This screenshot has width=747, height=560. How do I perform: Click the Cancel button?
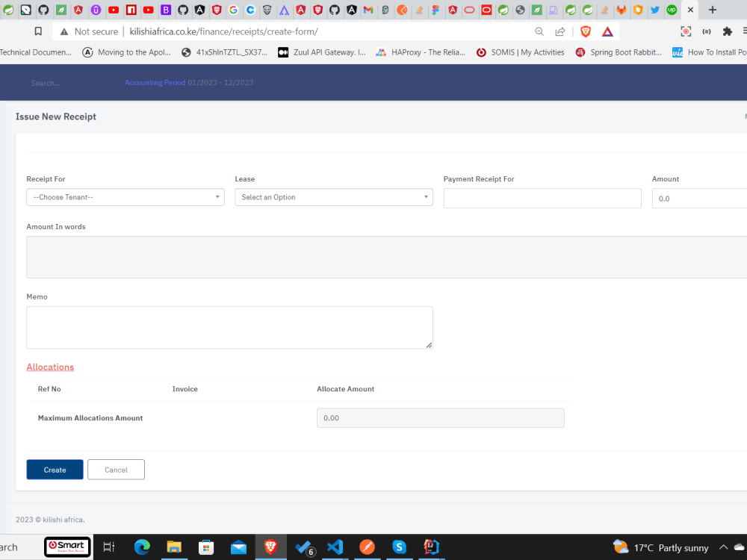click(x=116, y=470)
